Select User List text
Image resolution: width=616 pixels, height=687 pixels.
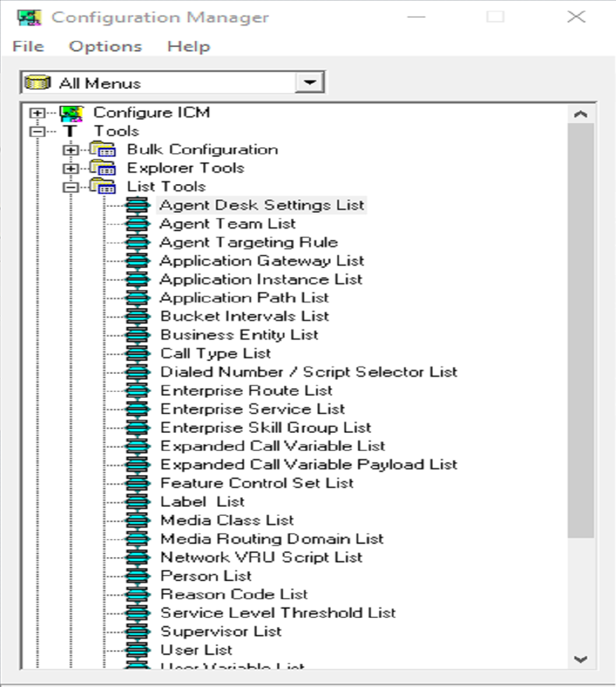point(196,650)
